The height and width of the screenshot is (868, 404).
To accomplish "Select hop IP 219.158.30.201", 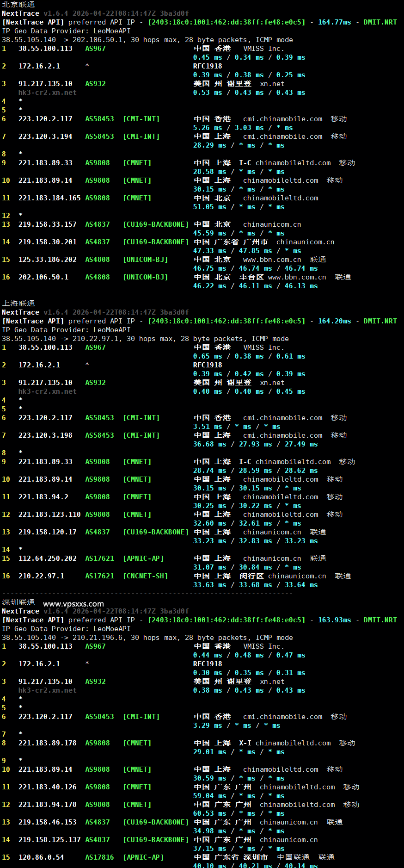I will pyautogui.click(x=48, y=242).
